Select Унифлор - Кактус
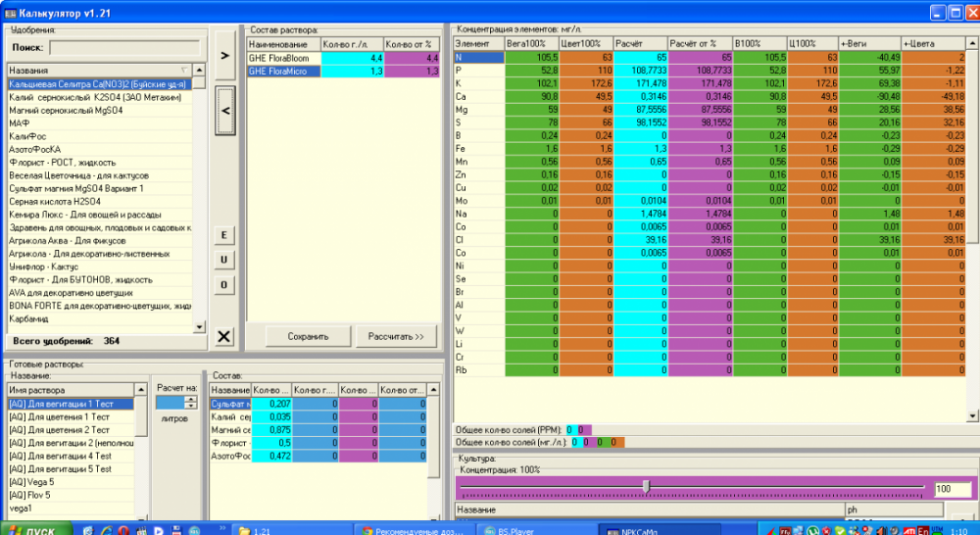 click(99, 267)
